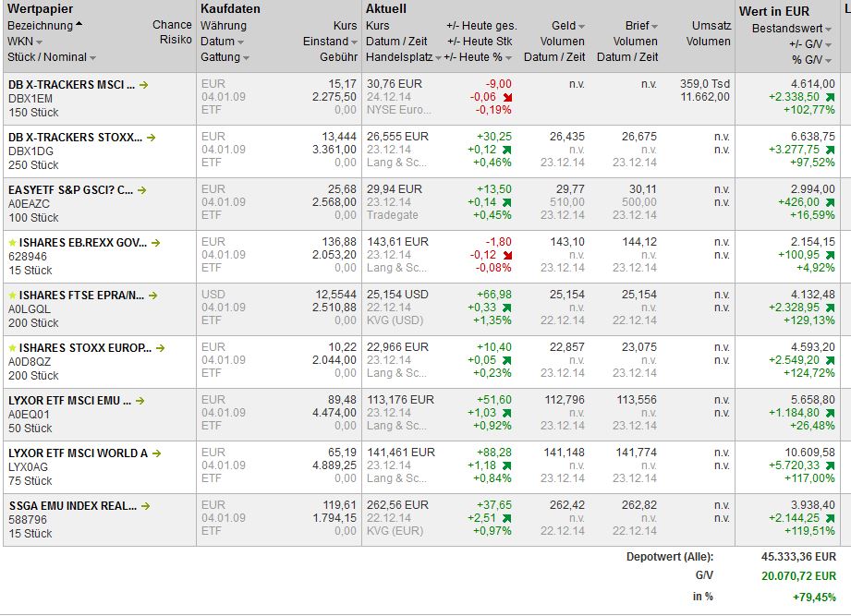This screenshot has height=616, width=851.
Task: Open the arrow icon next to EASYETF S&P GSCI
Action: [x=143, y=189]
